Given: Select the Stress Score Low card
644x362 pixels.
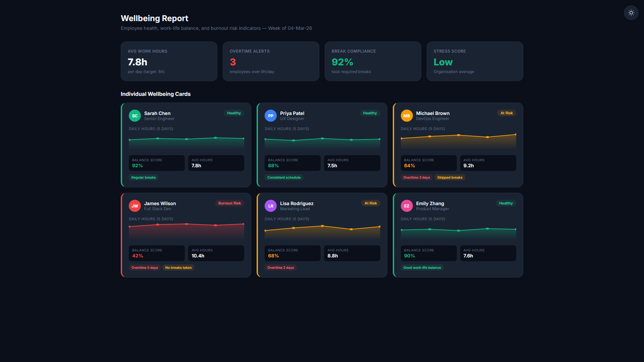Looking at the screenshot, I should (475, 61).
